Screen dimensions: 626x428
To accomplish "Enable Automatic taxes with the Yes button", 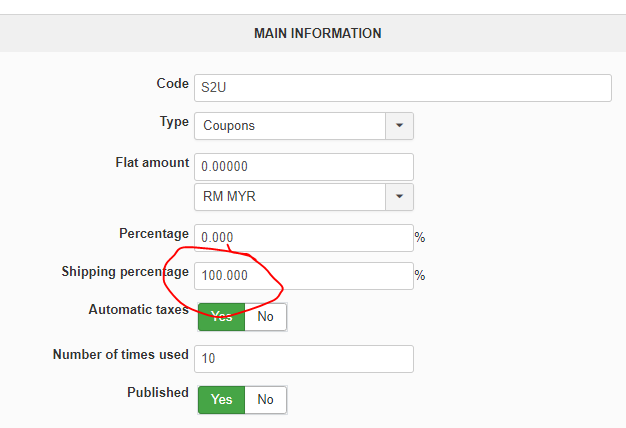I will click(x=221, y=317).
